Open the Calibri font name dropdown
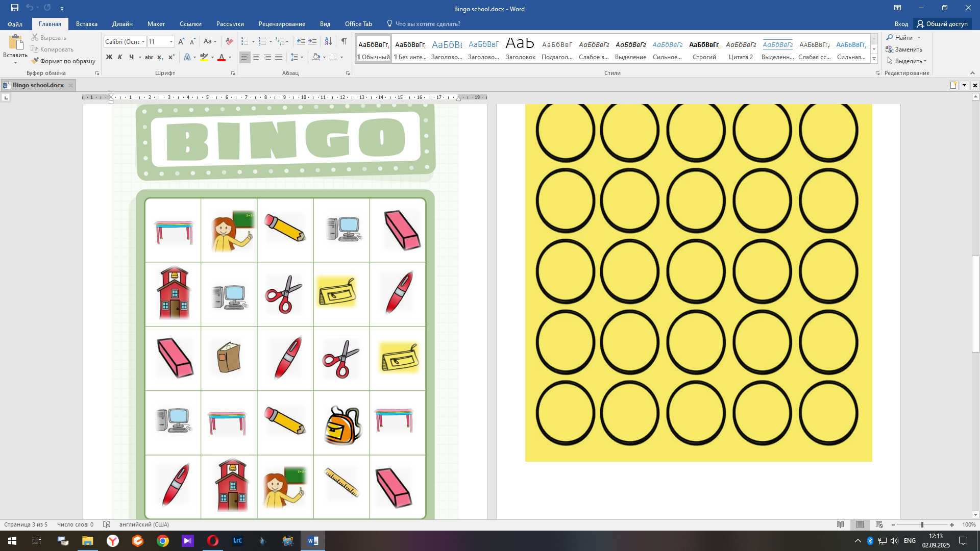 (x=143, y=42)
